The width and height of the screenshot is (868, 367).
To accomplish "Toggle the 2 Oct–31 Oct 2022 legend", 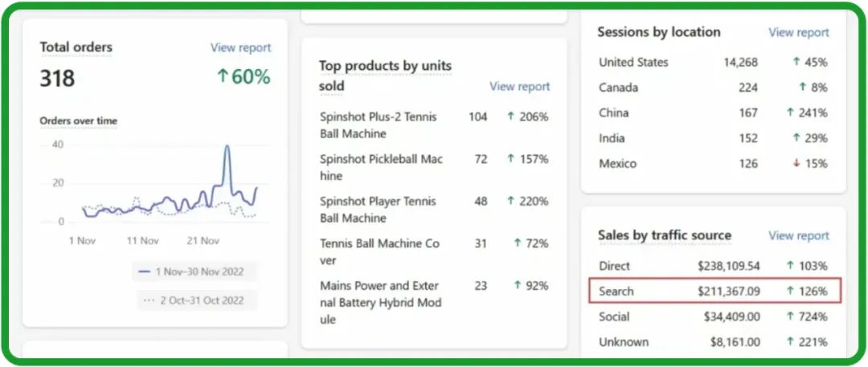I will [195, 300].
